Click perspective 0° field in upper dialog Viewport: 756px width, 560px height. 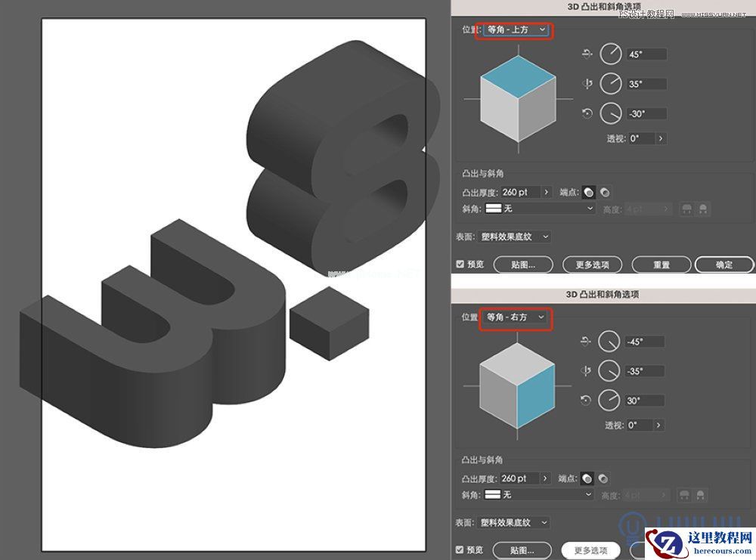point(642,138)
